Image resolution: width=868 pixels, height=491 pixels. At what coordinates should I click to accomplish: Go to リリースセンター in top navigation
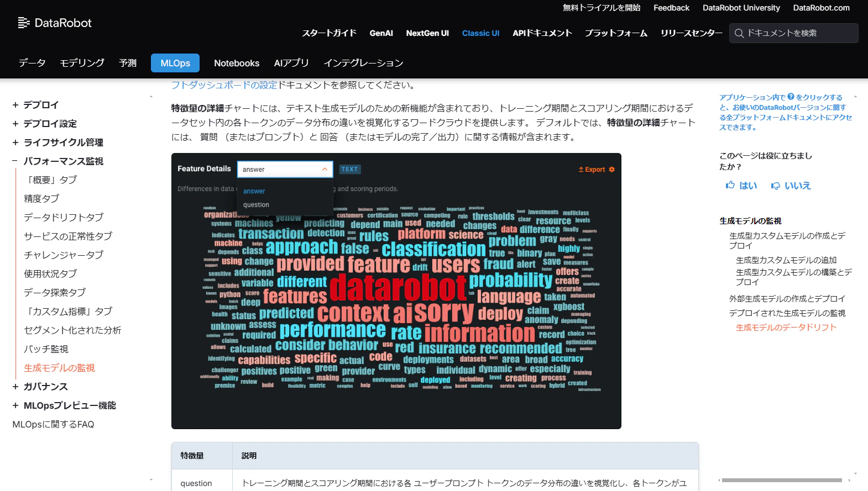click(x=691, y=33)
